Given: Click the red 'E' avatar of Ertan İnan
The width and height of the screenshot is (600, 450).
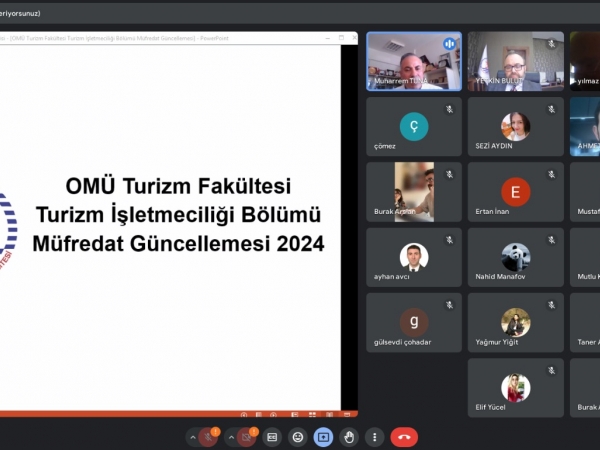Looking at the screenshot, I should (x=516, y=192).
